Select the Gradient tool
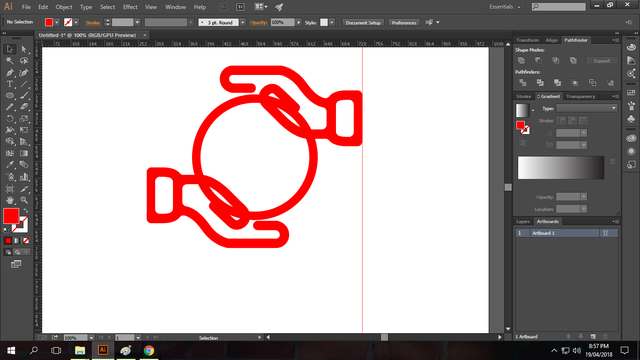The image size is (640, 360). (24, 153)
